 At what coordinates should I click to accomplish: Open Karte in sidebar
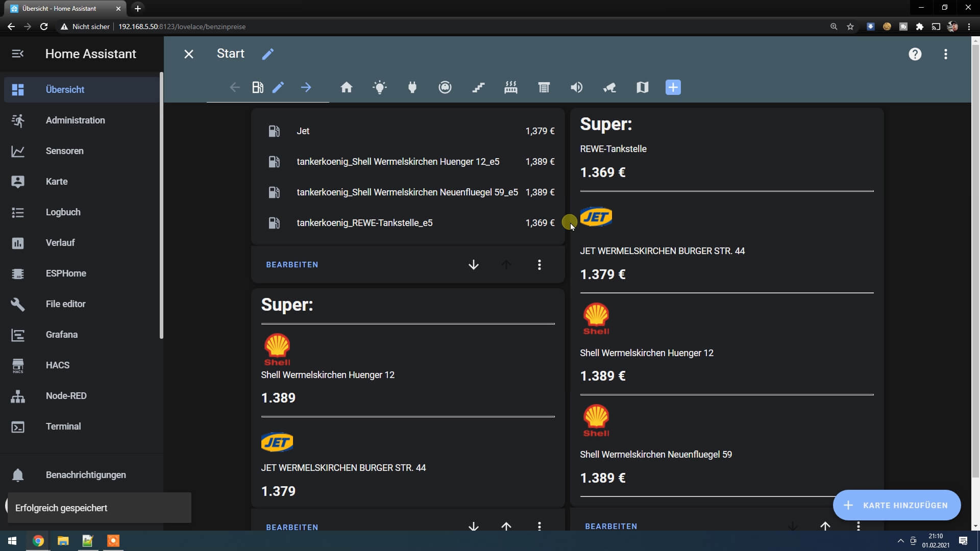click(x=82, y=182)
